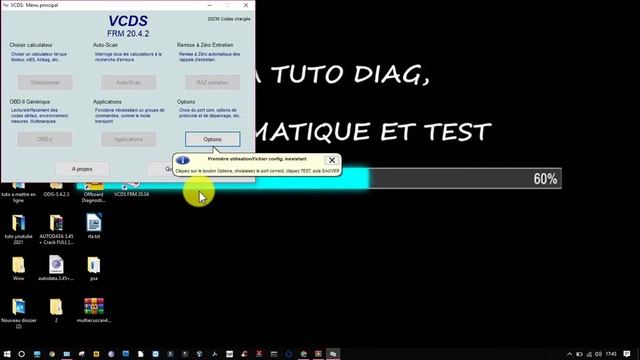640x360 pixels.
Task: Click the 'OBD-II Générique' heading
Action: click(x=30, y=102)
